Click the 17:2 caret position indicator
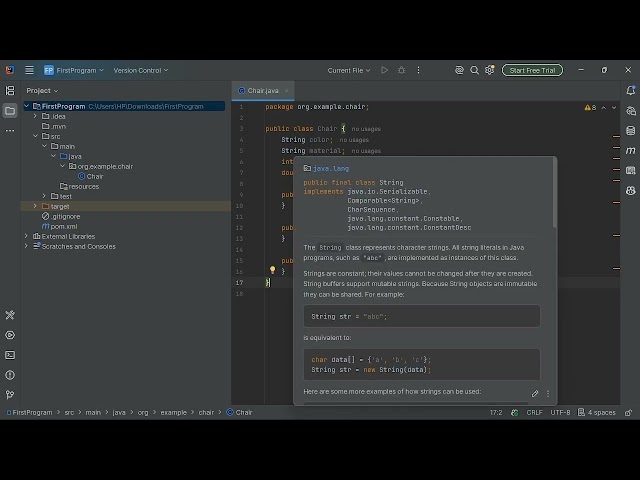The image size is (640, 480). click(x=496, y=412)
